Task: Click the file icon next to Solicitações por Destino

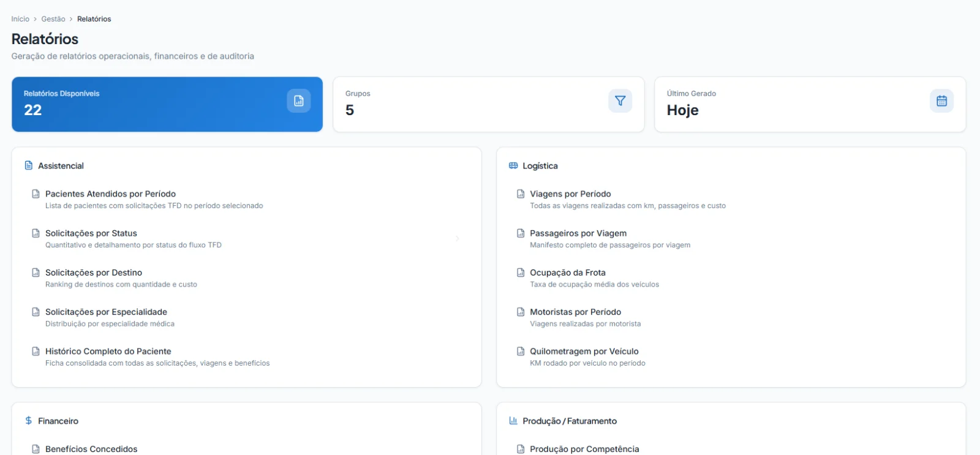Action: click(x=36, y=272)
